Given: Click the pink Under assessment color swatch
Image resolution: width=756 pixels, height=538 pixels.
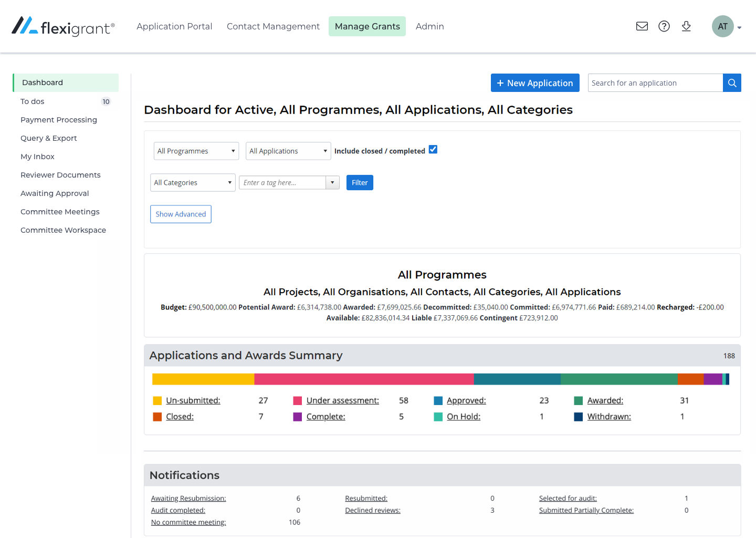Looking at the screenshot, I should coord(298,401).
